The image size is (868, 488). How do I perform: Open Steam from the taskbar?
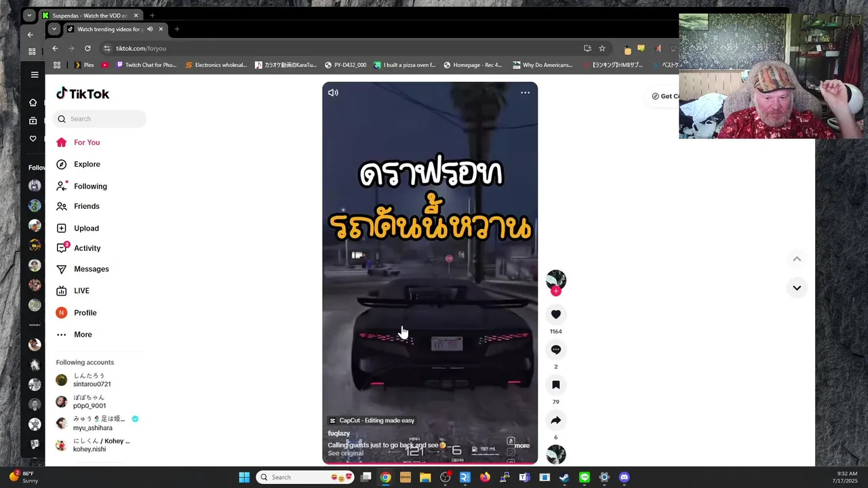(564, 477)
